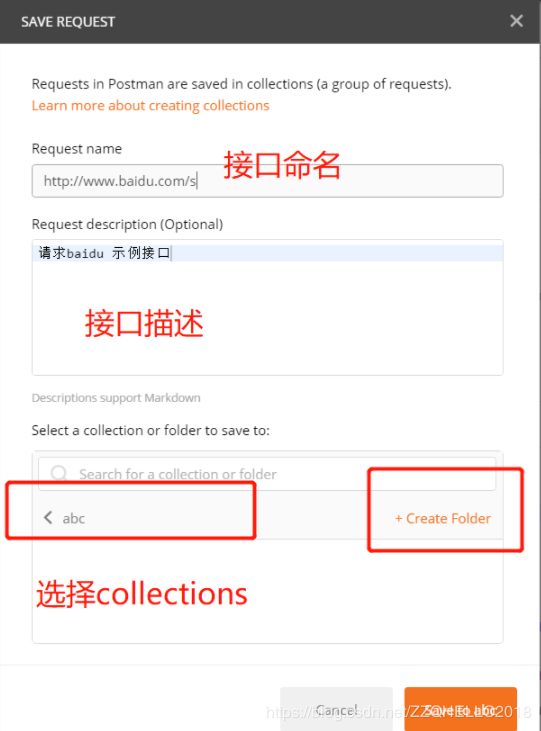
Task: Close the Save Request dialog
Action: (516, 21)
